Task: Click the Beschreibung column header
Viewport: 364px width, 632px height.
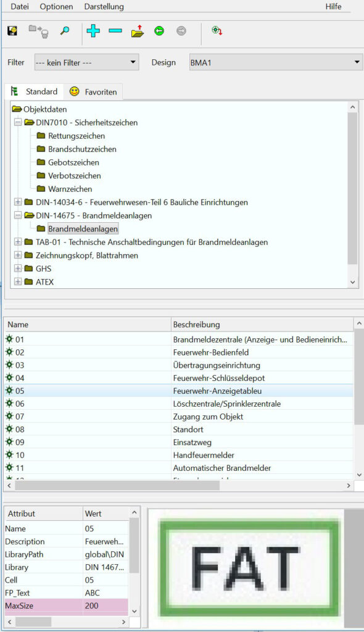Action: point(262,325)
